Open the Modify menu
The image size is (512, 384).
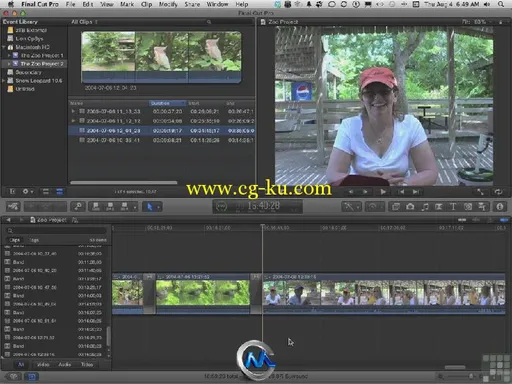coord(168,4)
